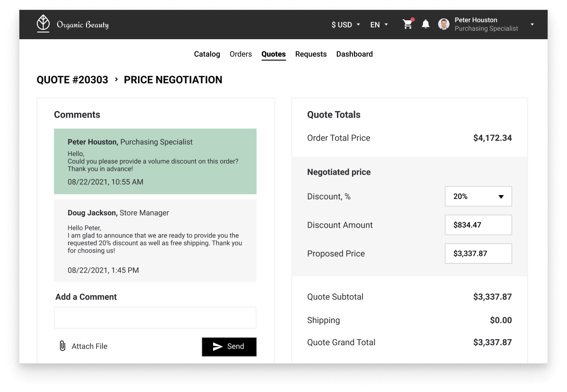Go to the Catalog tab
The image size is (567, 392).
(207, 54)
